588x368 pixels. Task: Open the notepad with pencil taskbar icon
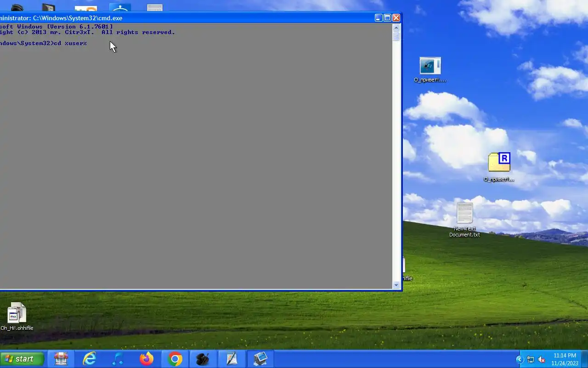[232, 359]
